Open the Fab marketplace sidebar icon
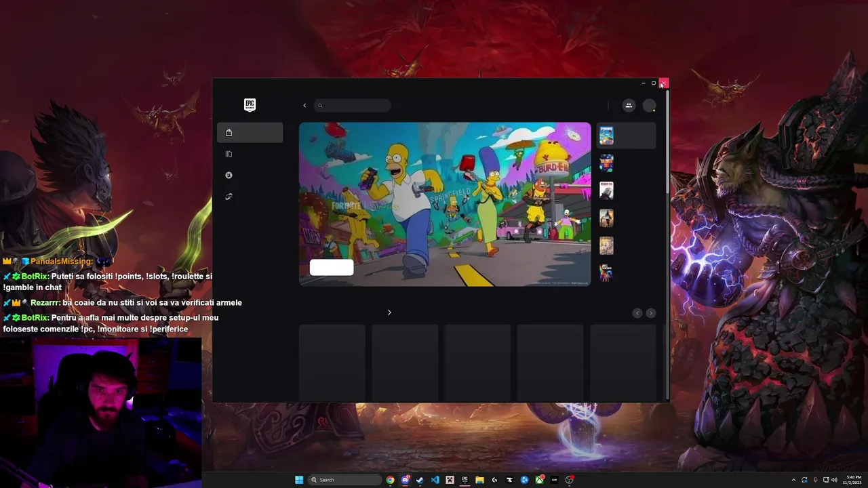 point(229,197)
